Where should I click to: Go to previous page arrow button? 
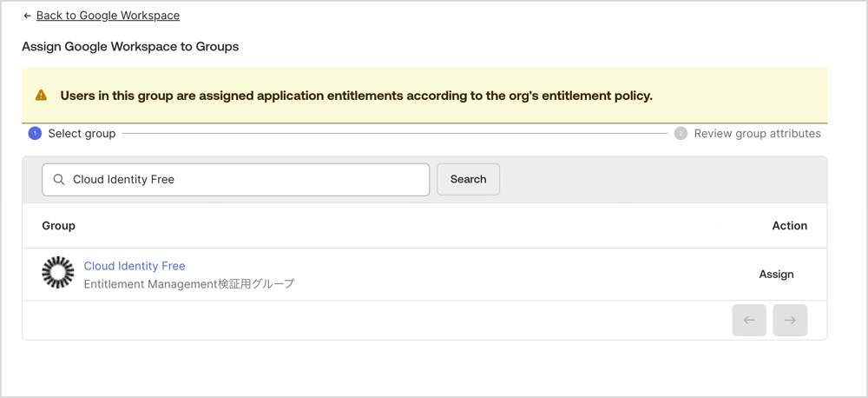pos(749,320)
